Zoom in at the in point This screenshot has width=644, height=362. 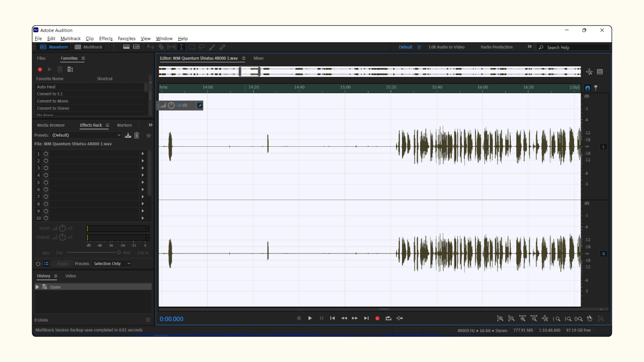pyautogui.click(x=556, y=318)
